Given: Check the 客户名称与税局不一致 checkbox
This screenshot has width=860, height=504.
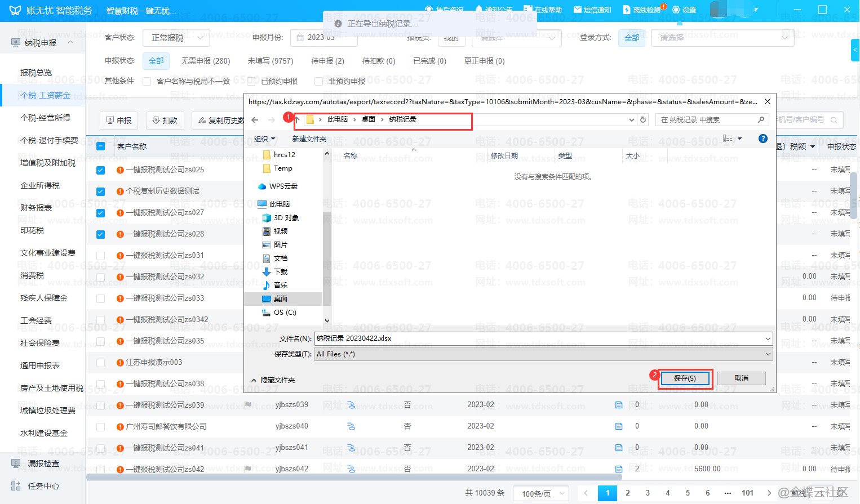Looking at the screenshot, I should tap(147, 82).
